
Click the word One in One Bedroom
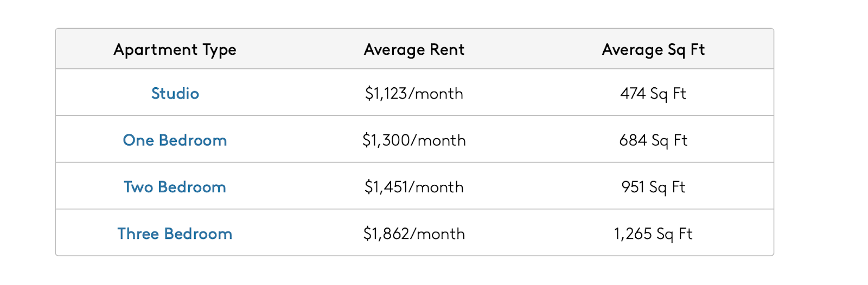pyautogui.click(x=138, y=140)
